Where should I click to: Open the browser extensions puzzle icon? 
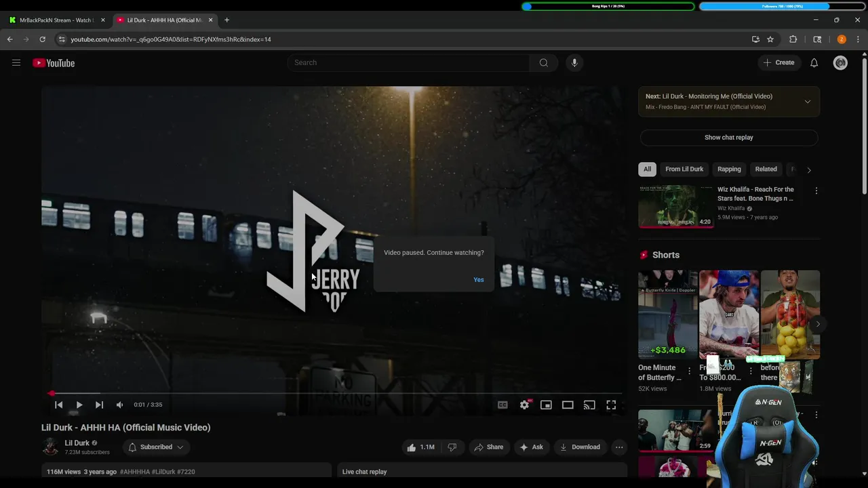tap(793, 39)
